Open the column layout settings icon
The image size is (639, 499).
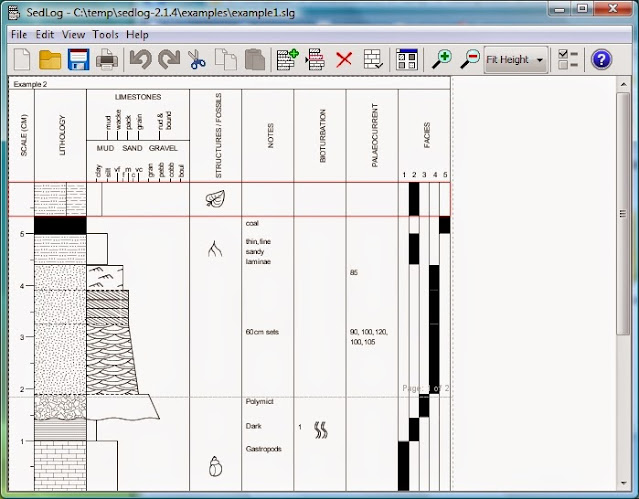[406, 60]
